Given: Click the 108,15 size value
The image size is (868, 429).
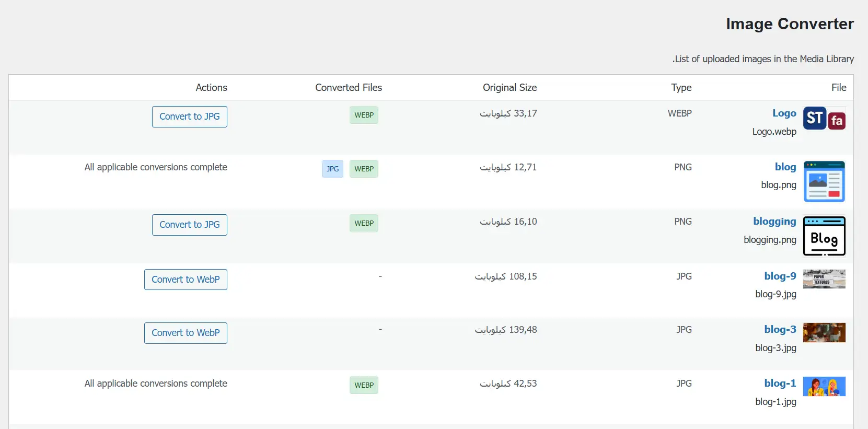Looking at the screenshot, I should [x=506, y=276].
